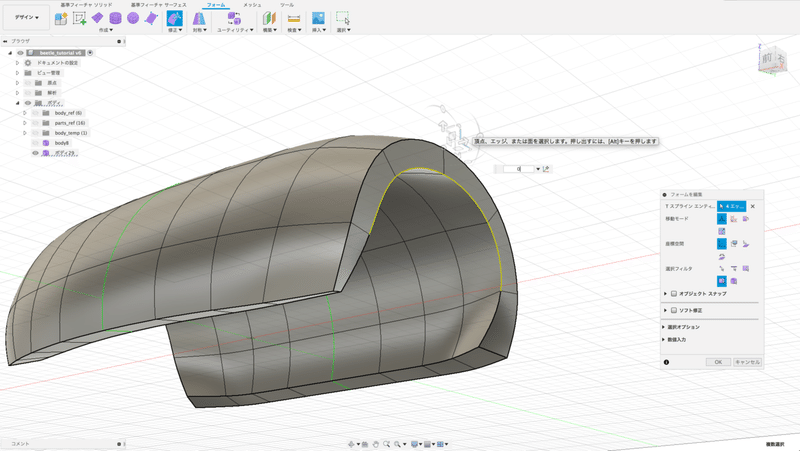This screenshot has height=451, width=800.
Task: Switch to the ツール tab
Action: pyautogui.click(x=287, y=5)
